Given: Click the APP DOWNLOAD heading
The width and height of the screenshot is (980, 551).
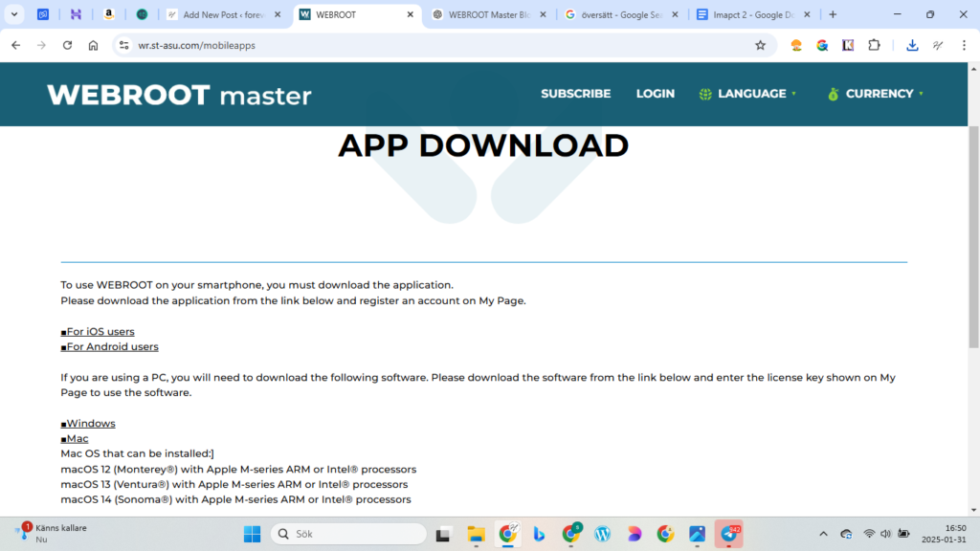Looking at the screenshot, I should (483, 145).
